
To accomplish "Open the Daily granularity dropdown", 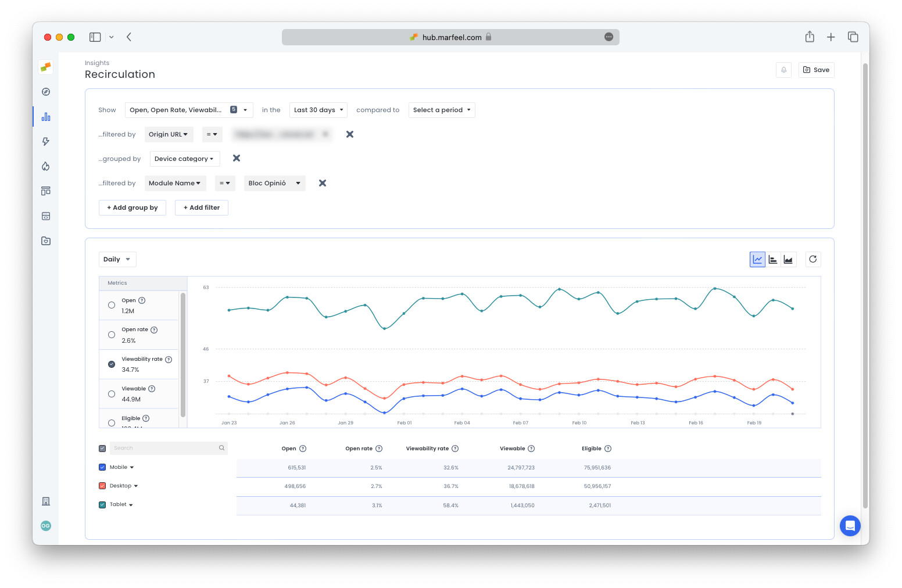I will click(x=117, y=259).
